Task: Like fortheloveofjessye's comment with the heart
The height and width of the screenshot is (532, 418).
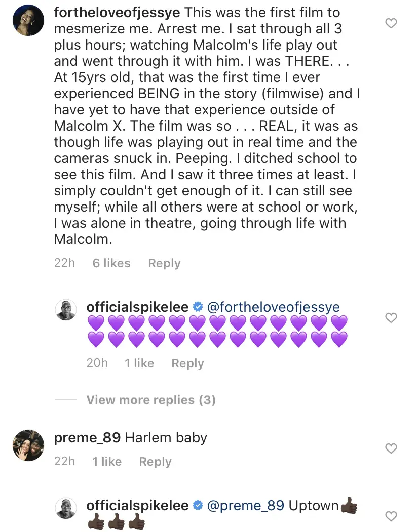Action: pyautogui.click(x=391, y=23)
